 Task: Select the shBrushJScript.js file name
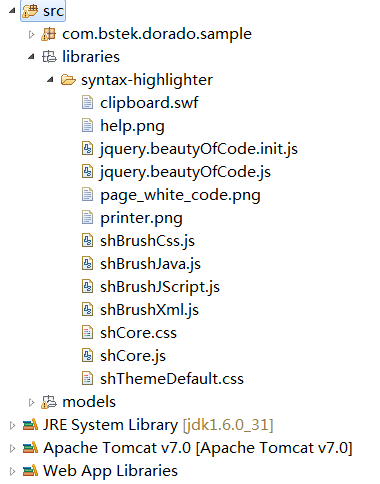pos(160,287)
